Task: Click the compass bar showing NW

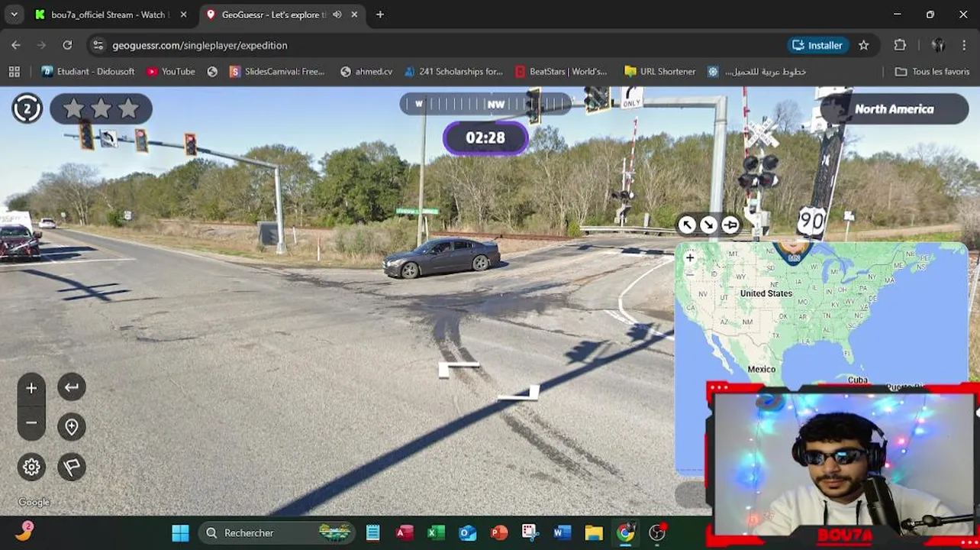Action: tap(485, 104)
